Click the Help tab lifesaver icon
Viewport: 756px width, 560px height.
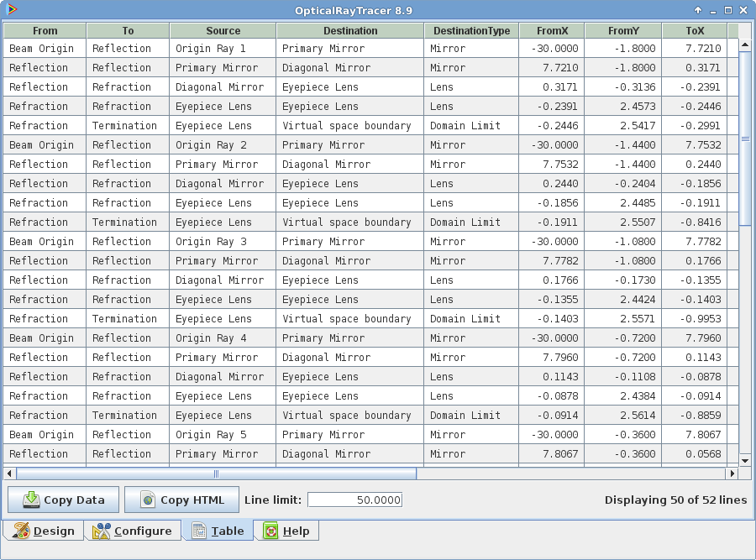click(270, 531)
